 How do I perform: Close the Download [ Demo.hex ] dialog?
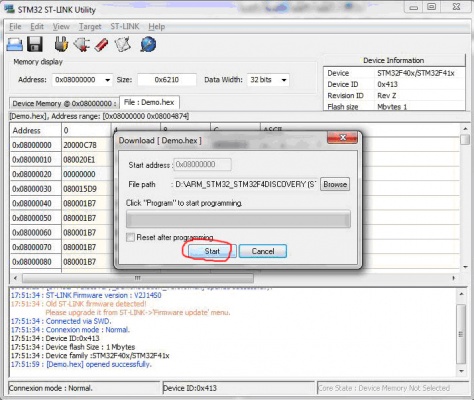click(x=343, y=137)
